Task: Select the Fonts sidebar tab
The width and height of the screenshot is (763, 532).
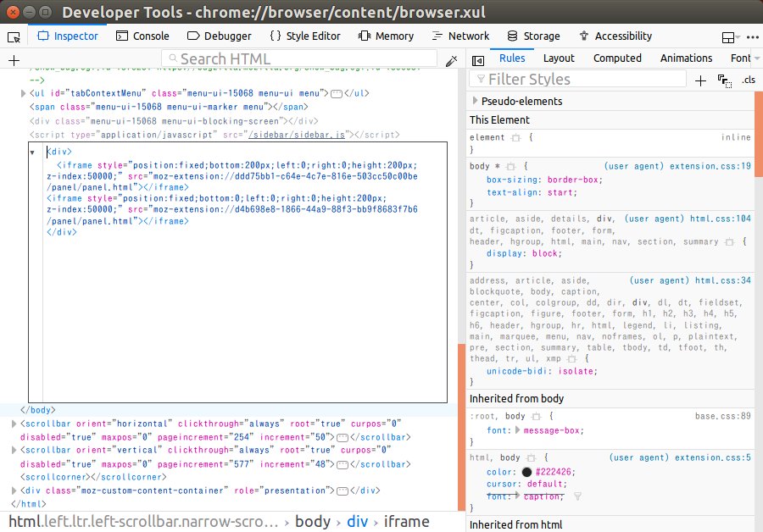Action: point(740,58)
